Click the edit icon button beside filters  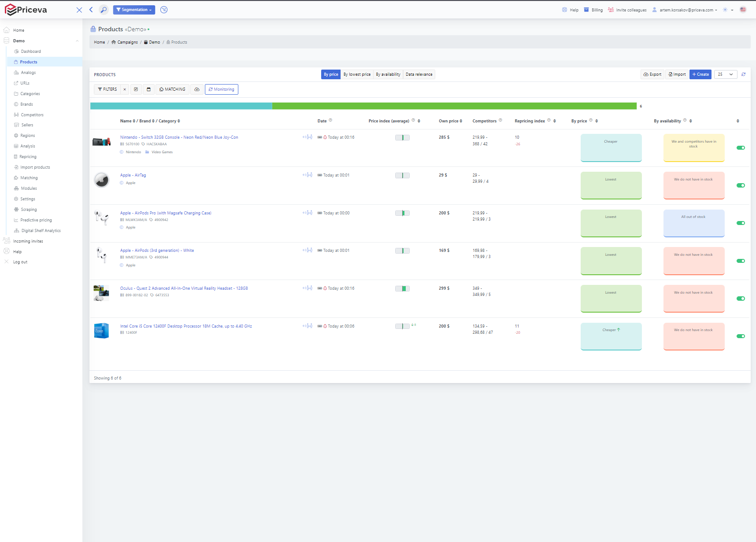[x=136, y=89]
